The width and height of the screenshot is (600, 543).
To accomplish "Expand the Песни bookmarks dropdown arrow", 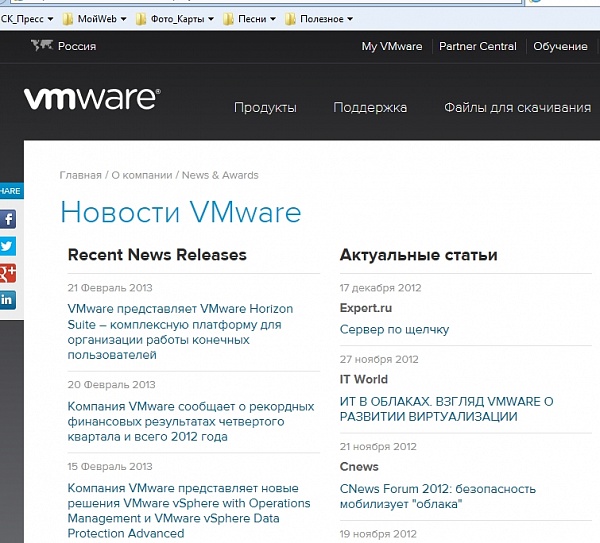I will click(273, 19).
